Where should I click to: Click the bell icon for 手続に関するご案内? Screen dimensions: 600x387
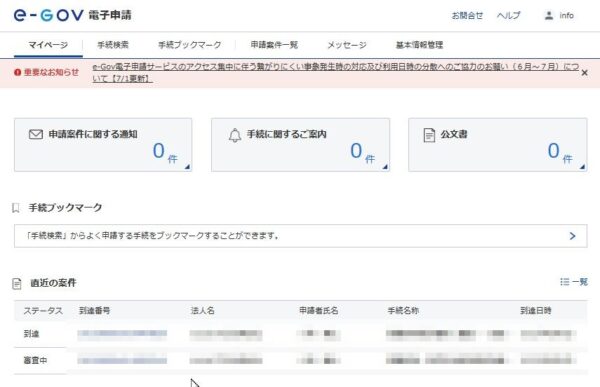[235, 136]
